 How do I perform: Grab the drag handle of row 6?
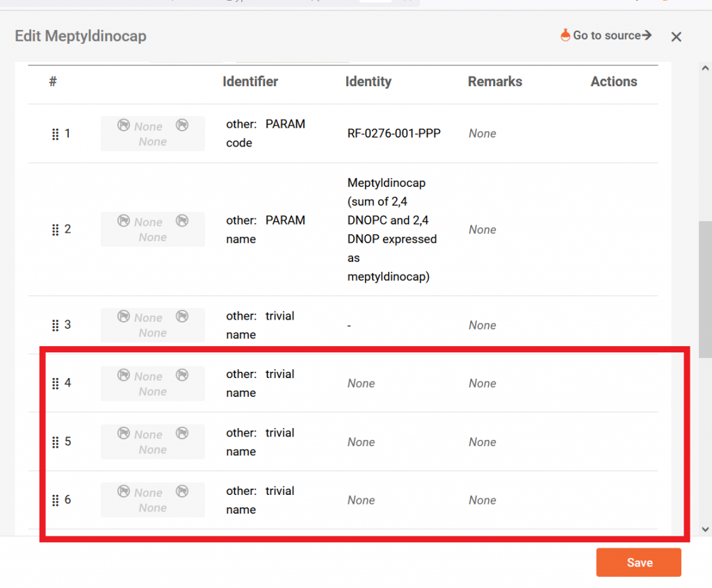pyautogui.click(x=55, y=500)
